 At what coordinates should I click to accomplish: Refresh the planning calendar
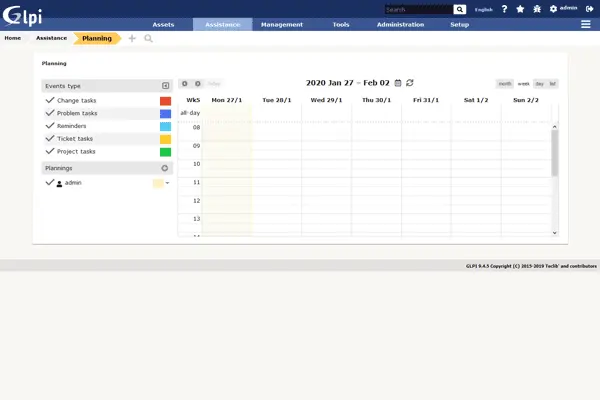coord(410,83)
